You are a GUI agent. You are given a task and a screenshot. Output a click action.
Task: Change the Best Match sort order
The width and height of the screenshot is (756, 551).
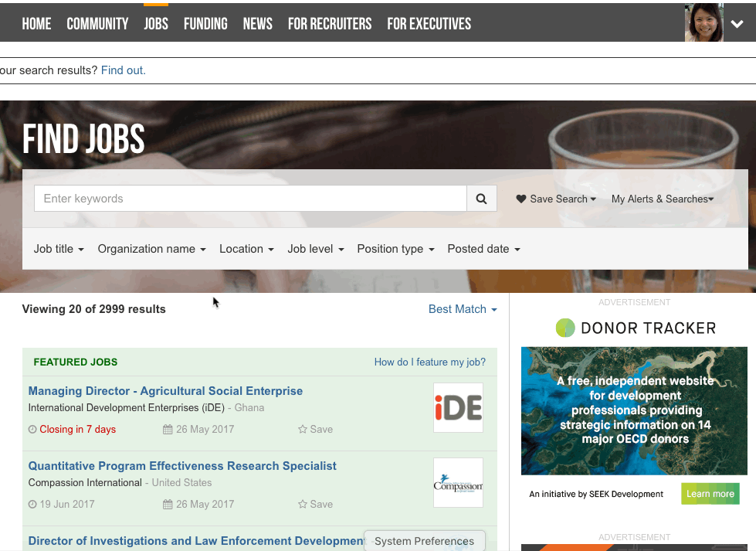(463, 309)
